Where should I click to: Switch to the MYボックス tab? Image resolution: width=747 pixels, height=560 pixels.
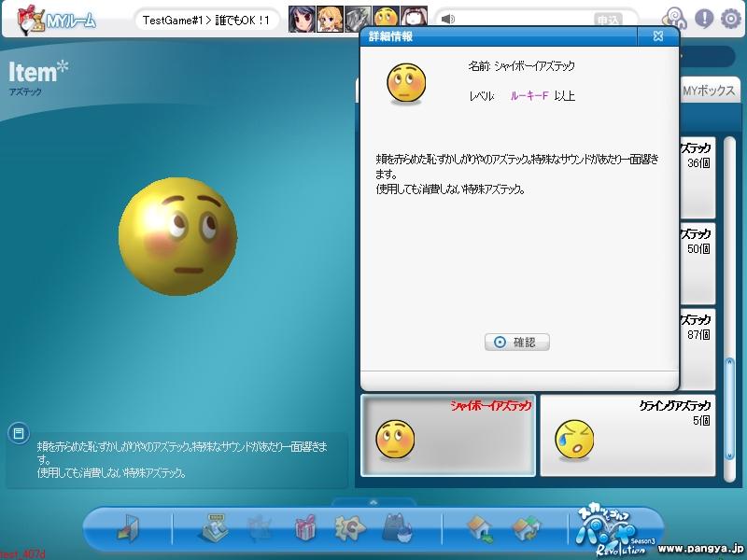(709, 91)
